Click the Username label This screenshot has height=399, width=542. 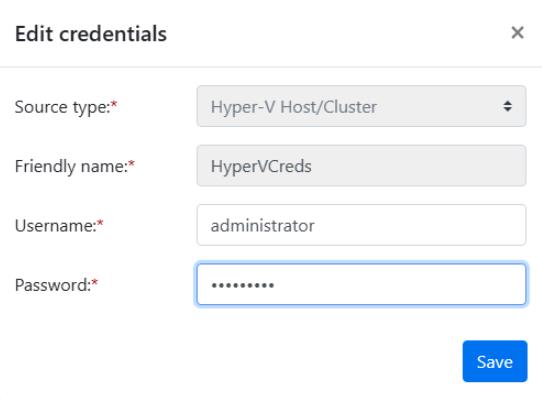pos(55,226)
